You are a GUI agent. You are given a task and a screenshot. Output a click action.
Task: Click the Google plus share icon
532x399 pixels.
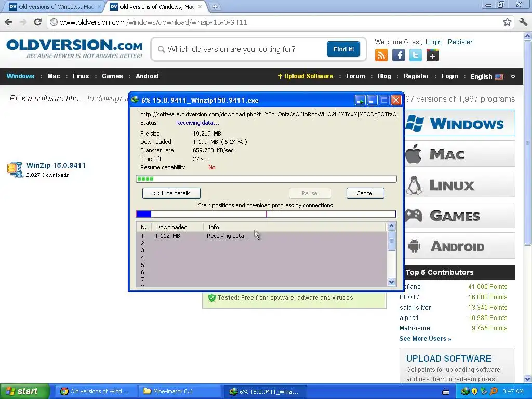click(433, 55)
